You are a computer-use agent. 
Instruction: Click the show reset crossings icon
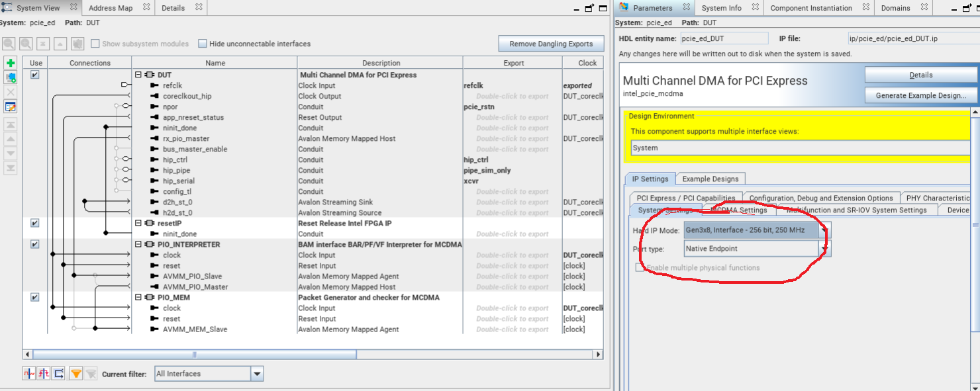pyautogui.click(x=42, y=373)
